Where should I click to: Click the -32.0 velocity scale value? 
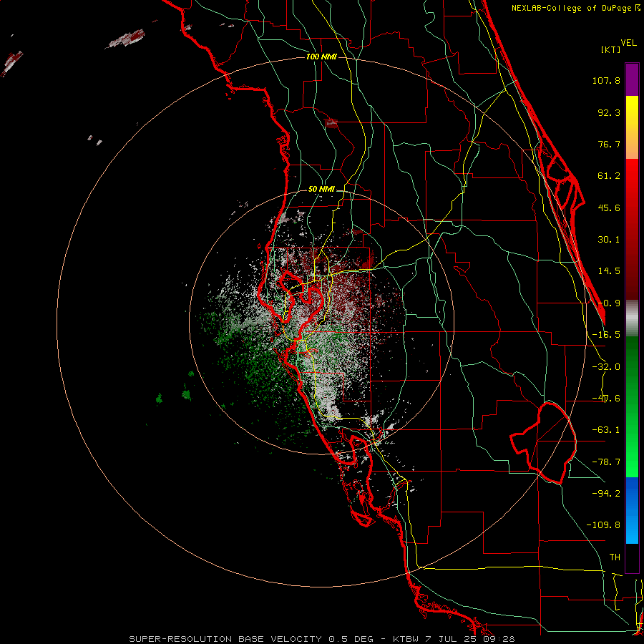coord(606,367)
